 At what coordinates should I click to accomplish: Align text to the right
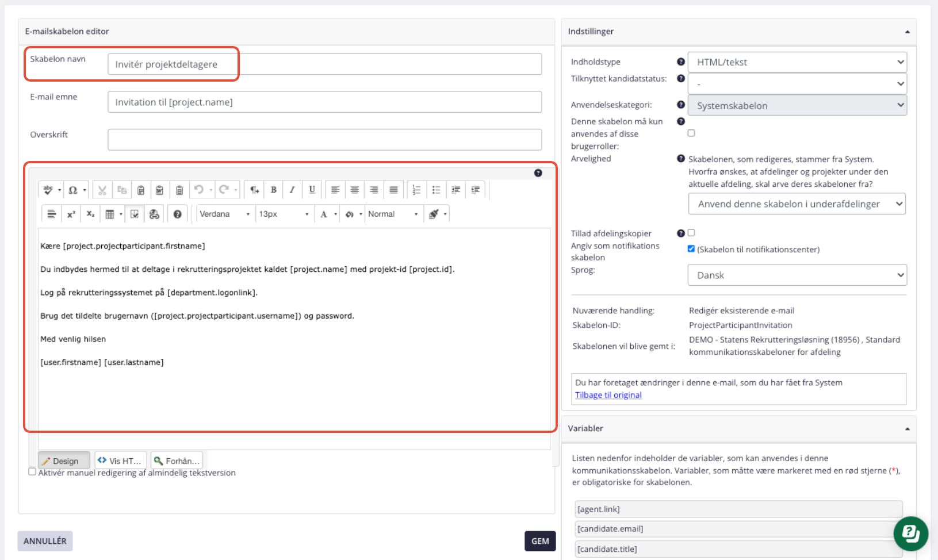pos(374,190)
